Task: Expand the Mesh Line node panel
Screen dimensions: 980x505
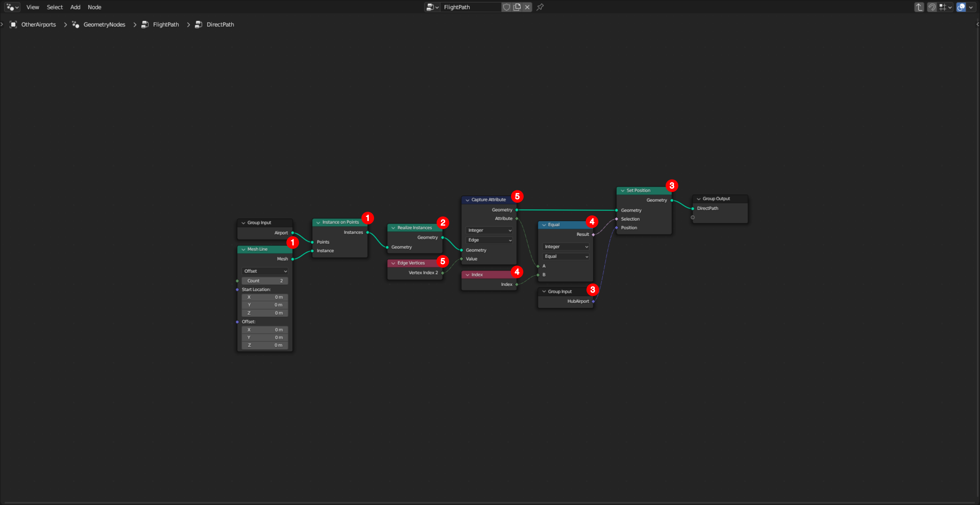Action: 243,249
